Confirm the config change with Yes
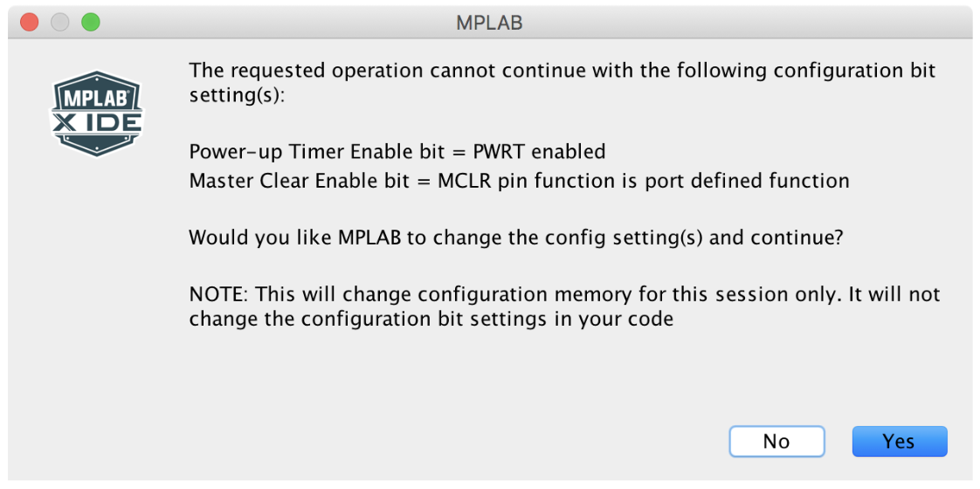The height and width of the screenshot is (489, 980). click(x=900, y=442)
